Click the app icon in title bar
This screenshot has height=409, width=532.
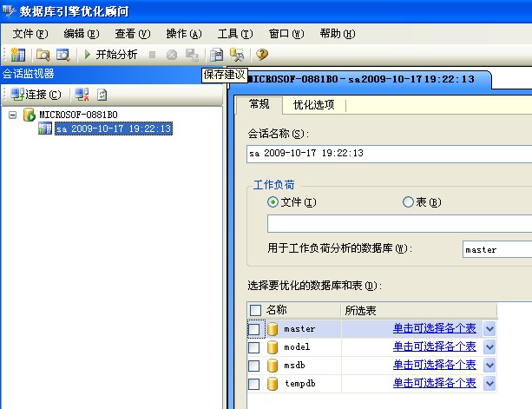[9, 11]
